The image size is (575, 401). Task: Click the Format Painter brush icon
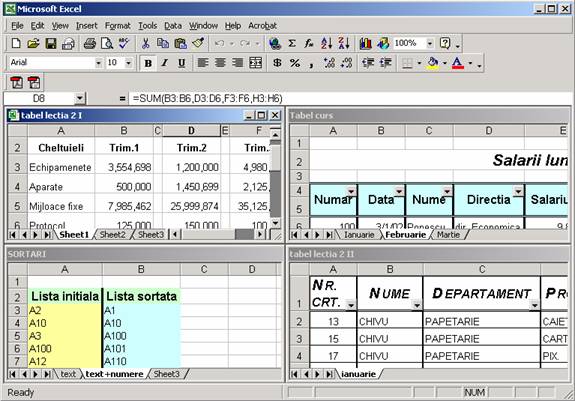pos(198,44)
